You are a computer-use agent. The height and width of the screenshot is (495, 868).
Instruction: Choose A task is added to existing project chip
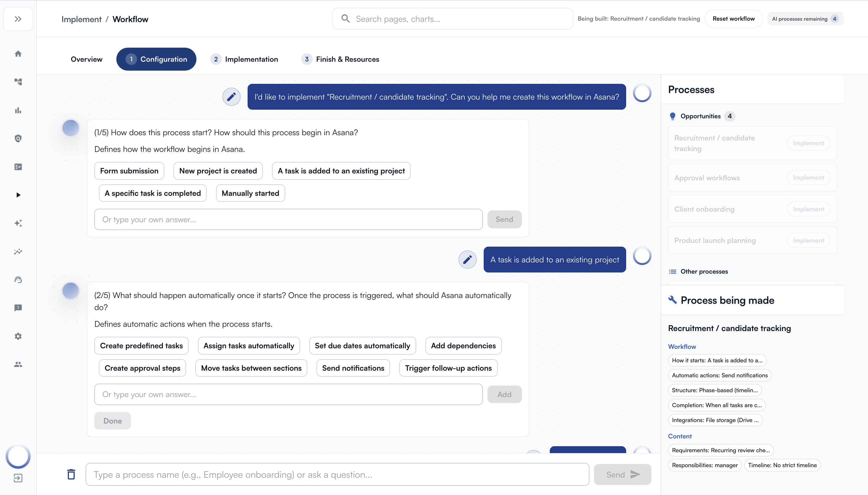pyautogui.click(x=341, y=171)
